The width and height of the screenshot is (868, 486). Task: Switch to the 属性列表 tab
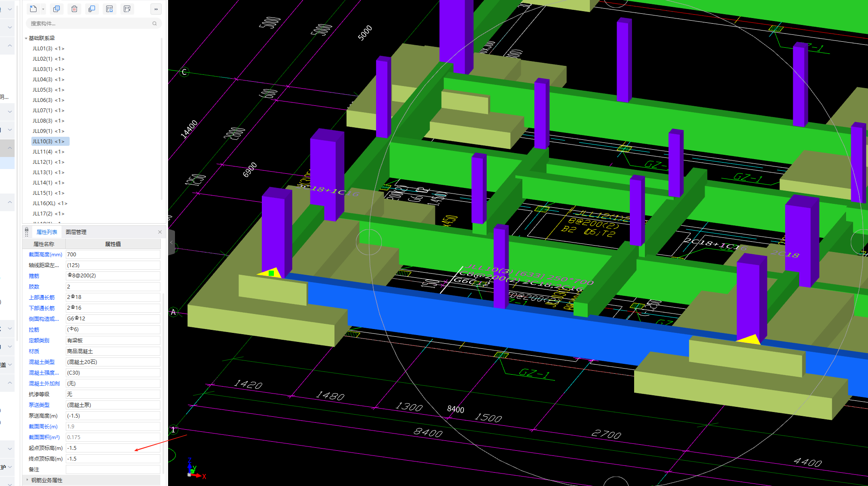click(47, 232)
